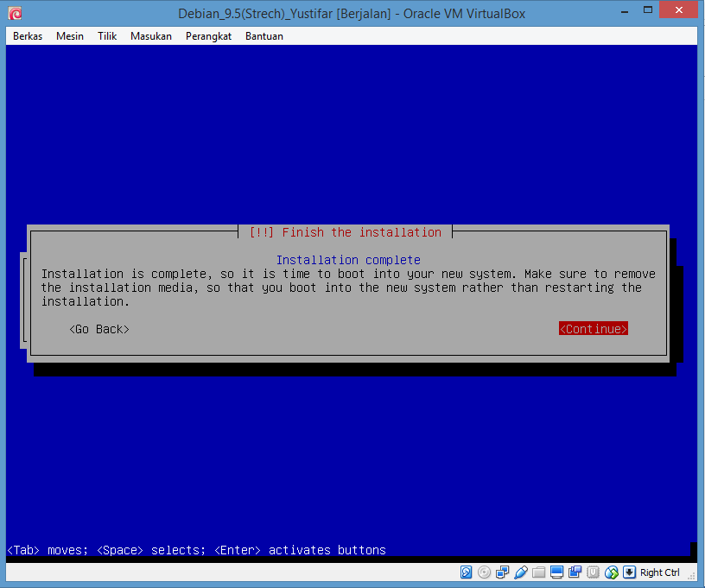This screenshot has width=705, height=588.
Task: Click the VirtualBox VM icon in title bar
Action: coord(15,14)
